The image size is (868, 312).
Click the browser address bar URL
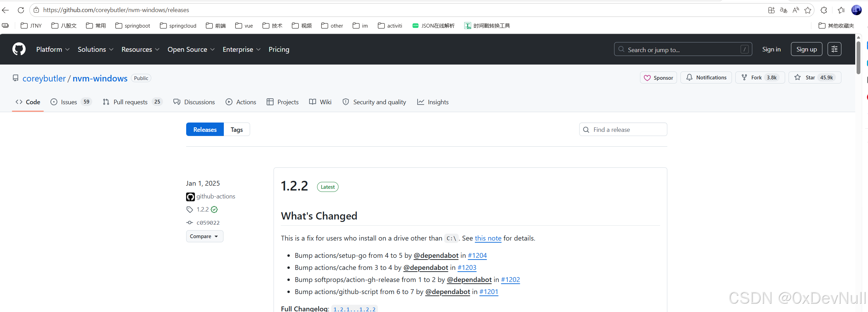[x=116, y=10]
